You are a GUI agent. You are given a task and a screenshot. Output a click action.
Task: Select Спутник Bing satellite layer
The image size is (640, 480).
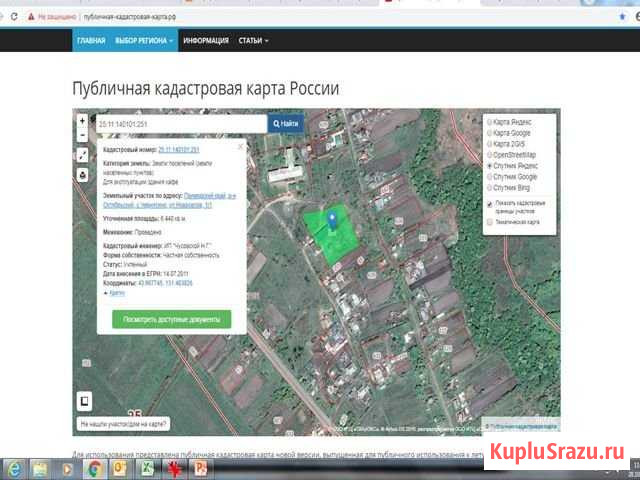(508, 188)
